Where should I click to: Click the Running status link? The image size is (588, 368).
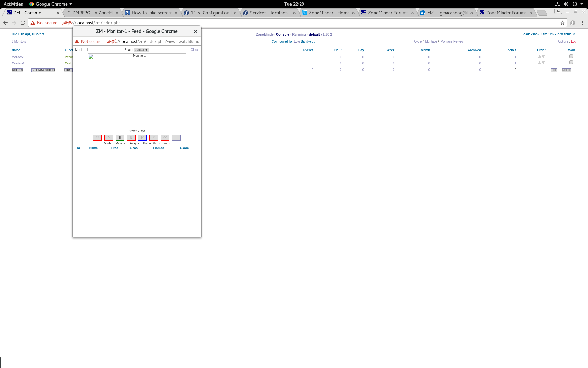pos(299,34)
